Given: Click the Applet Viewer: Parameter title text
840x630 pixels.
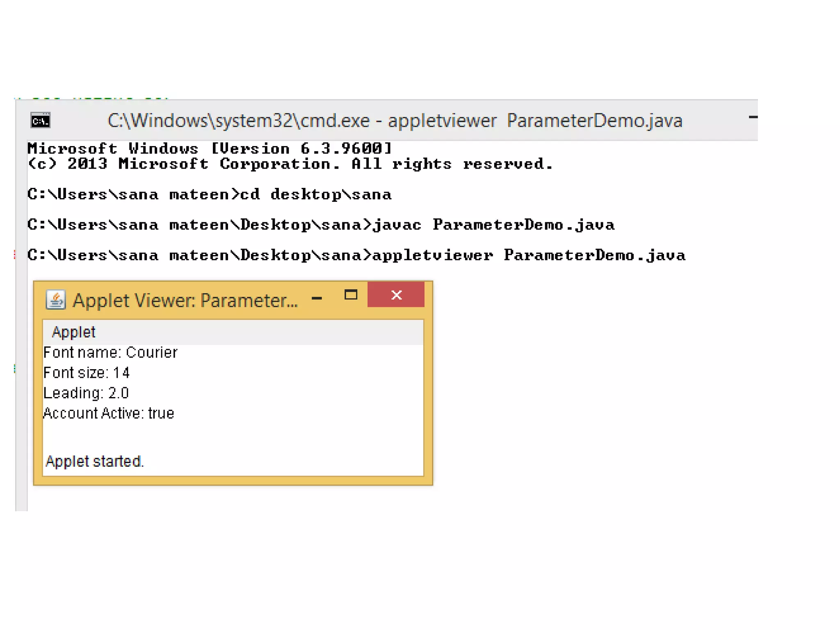Looking at the screenshot, I should click(x=185, y=301).
